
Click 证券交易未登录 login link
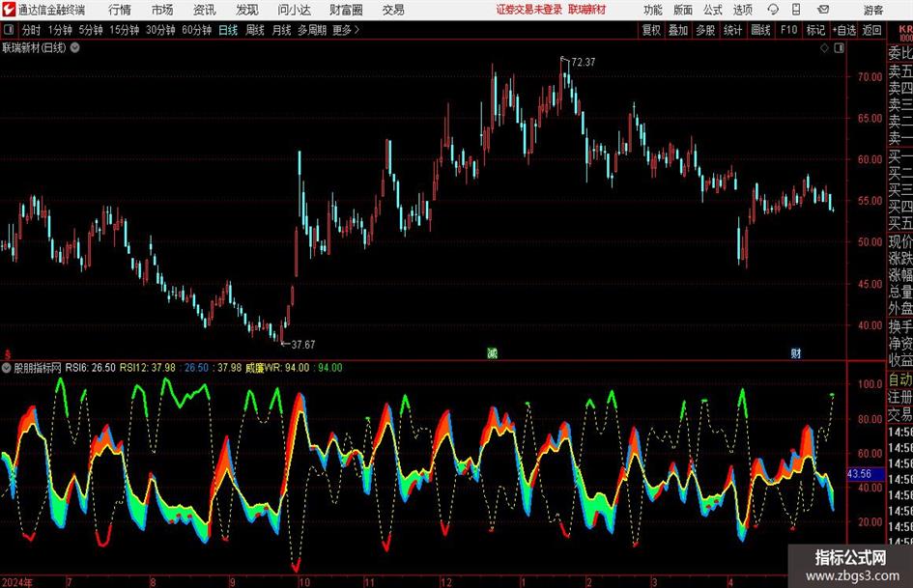(529, 10)
